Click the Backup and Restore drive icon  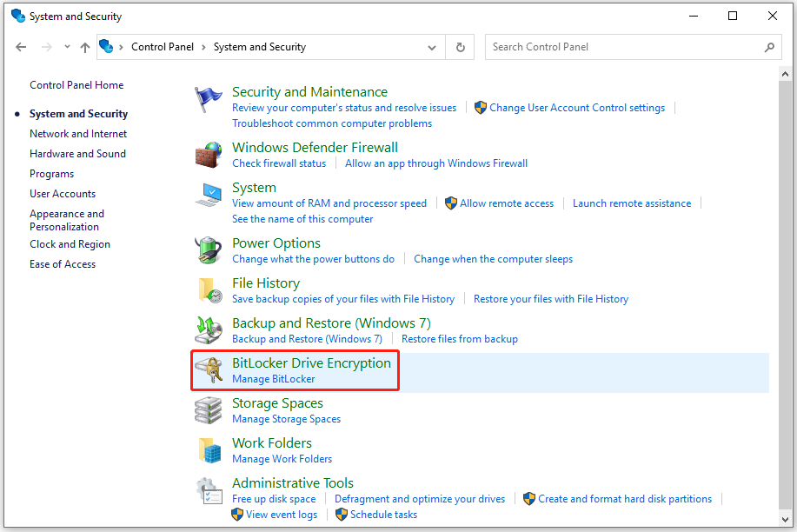209,330
